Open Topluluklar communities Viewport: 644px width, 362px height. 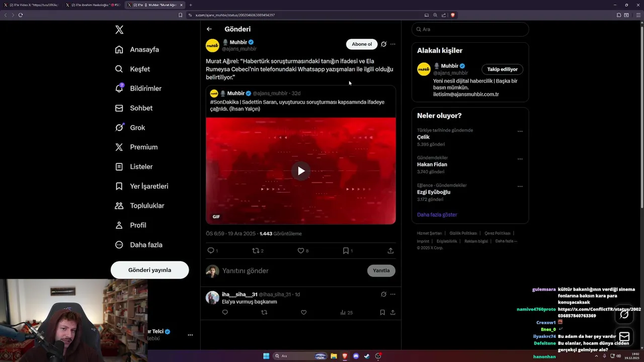[x=140, y=206]
